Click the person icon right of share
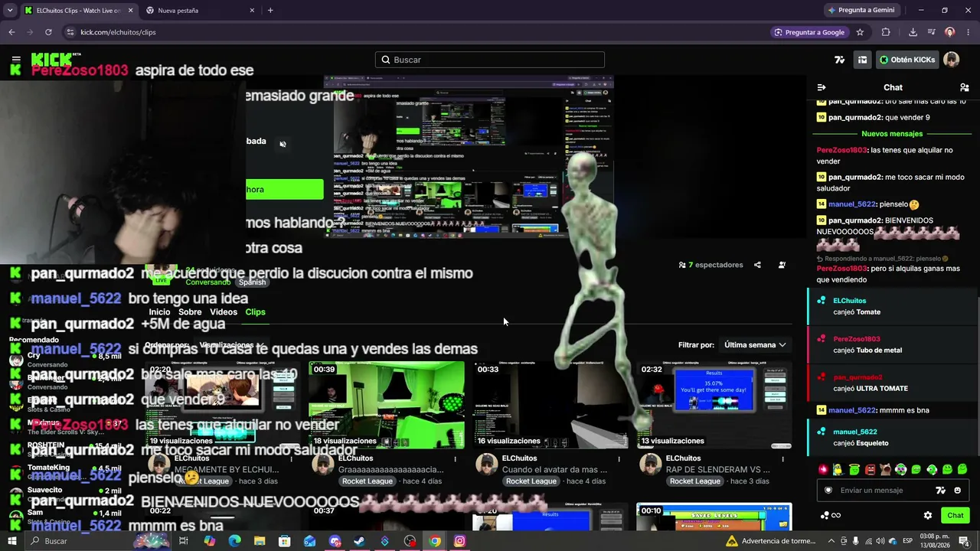Viewport: 980px width, 551px height. click(x=782, y=265)
